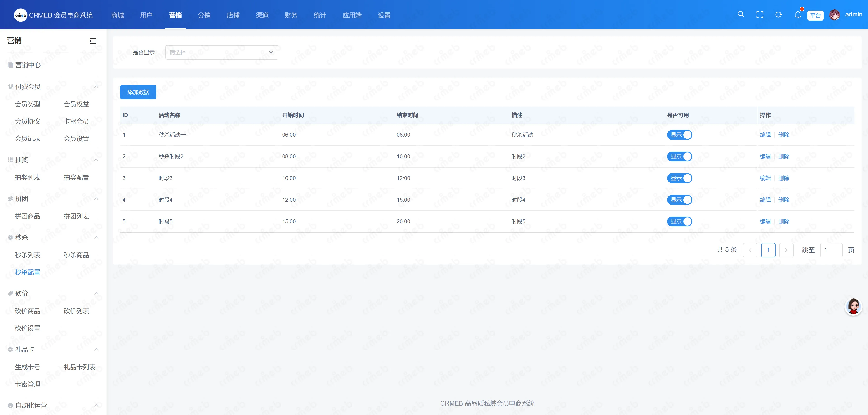Toggle 显示 switch for 时段4 row

pos(679,200)
